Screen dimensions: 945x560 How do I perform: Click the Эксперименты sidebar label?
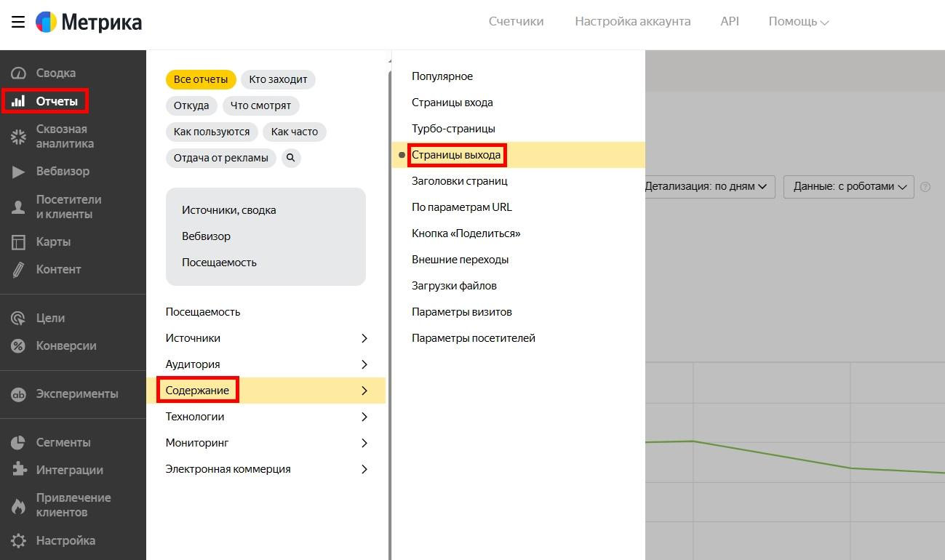pos(77,394)
